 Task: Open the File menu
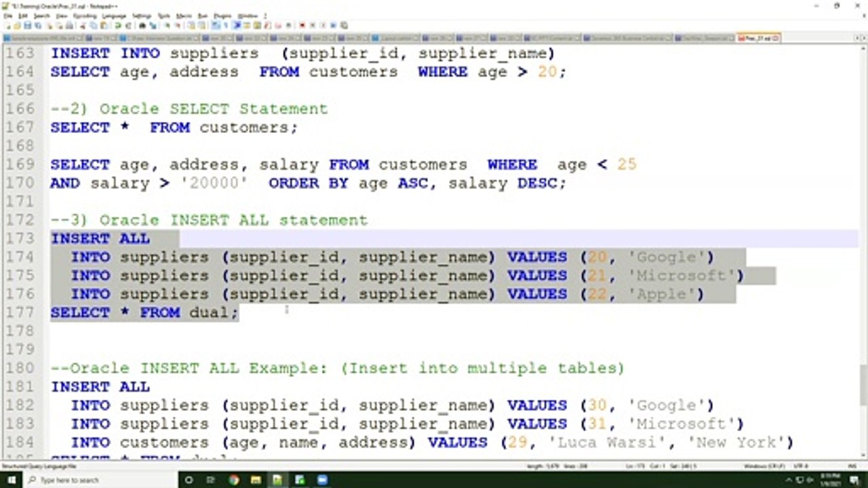8,16
